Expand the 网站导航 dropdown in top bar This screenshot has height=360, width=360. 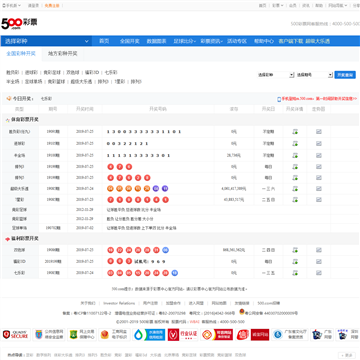pyautogui.click(x=337, y=5)
